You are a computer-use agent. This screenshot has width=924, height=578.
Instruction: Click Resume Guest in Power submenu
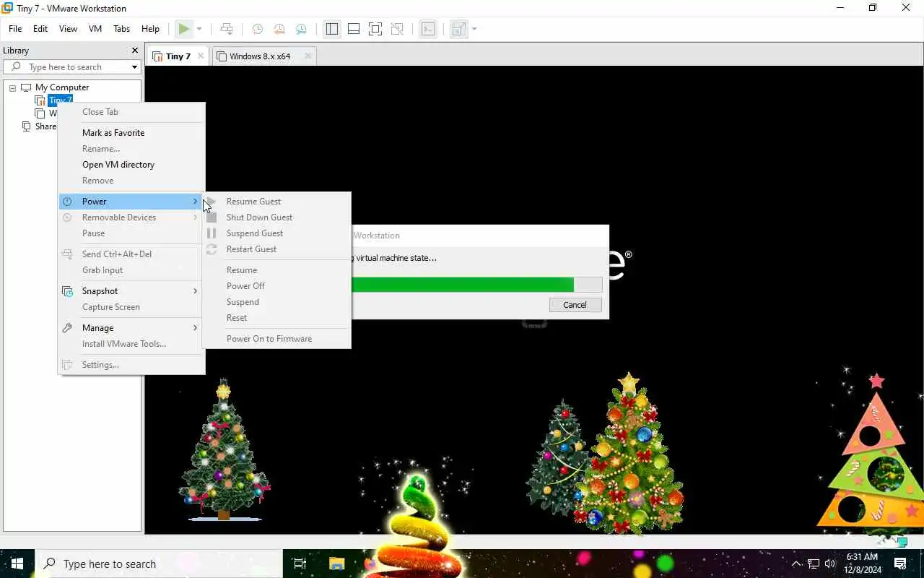click(254, 202)
